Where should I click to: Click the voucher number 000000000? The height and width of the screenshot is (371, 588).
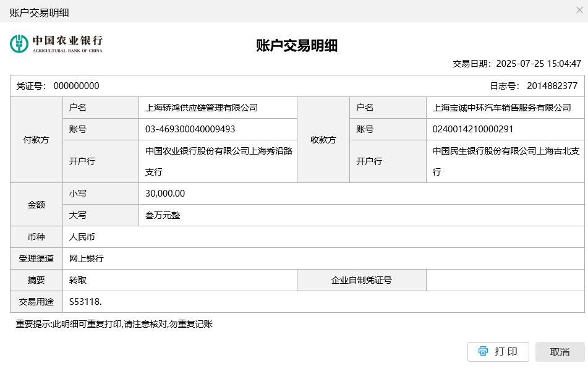pyautogui.click(x=76, y=86)
